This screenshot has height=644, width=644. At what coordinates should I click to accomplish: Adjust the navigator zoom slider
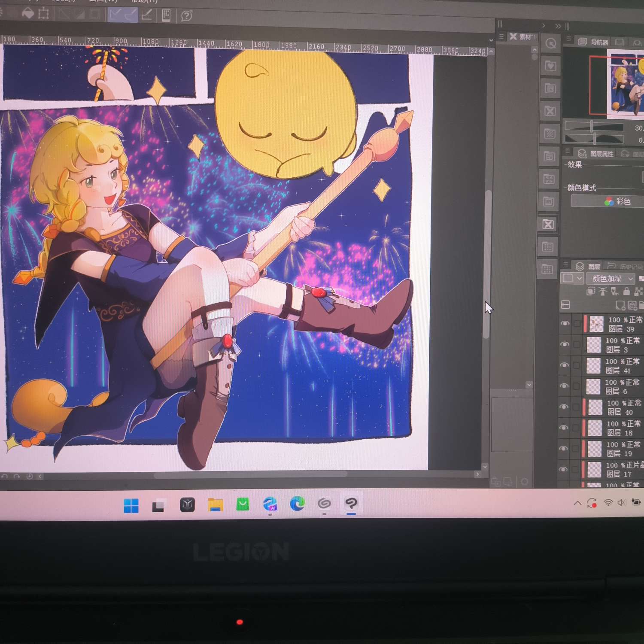point(594,127)
